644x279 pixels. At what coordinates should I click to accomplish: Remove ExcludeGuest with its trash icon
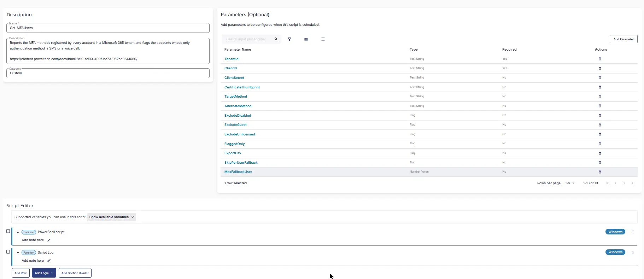(600, 125)
